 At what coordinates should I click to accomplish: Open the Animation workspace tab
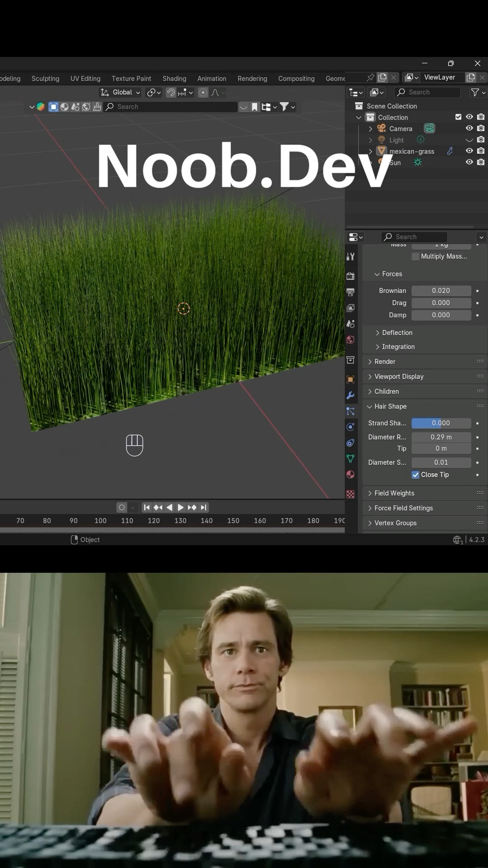pyautogui.click(x=212, y=79)
